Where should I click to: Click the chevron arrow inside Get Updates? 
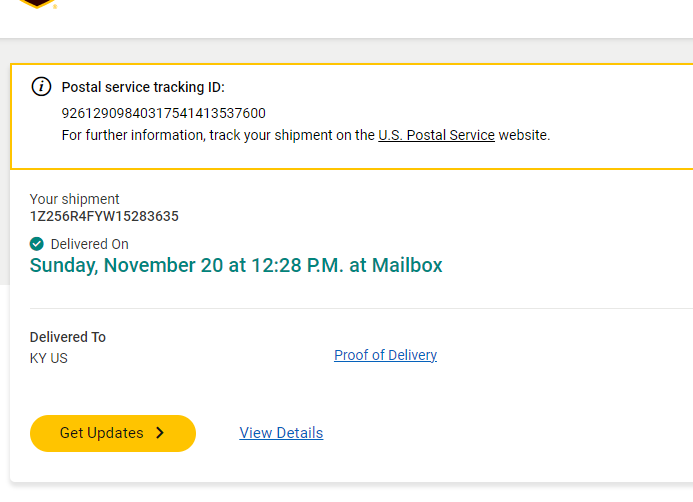[x=160, y=433]
